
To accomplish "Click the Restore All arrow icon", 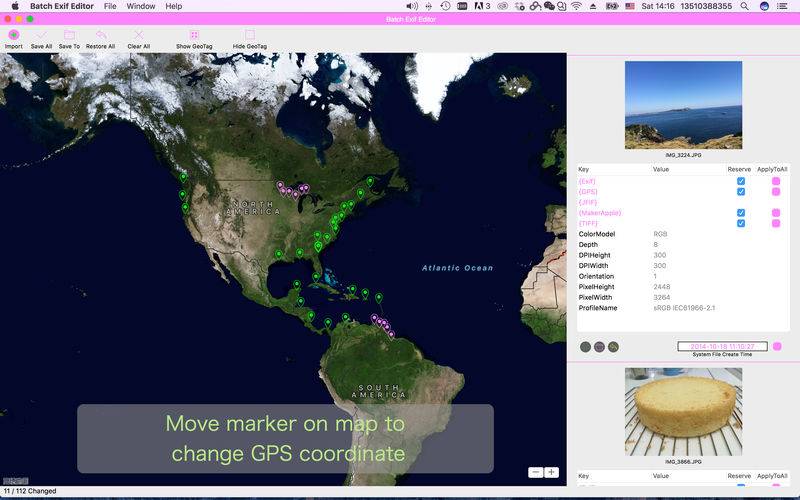I will [x=101, y=35].
